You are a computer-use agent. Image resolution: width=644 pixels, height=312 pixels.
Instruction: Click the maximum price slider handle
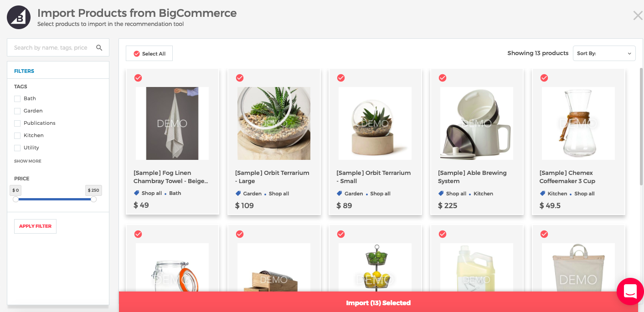point(93,199)
